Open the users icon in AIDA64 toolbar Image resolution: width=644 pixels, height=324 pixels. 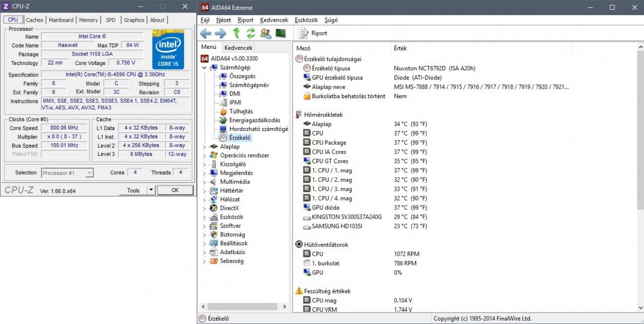(x=266, y=33)
